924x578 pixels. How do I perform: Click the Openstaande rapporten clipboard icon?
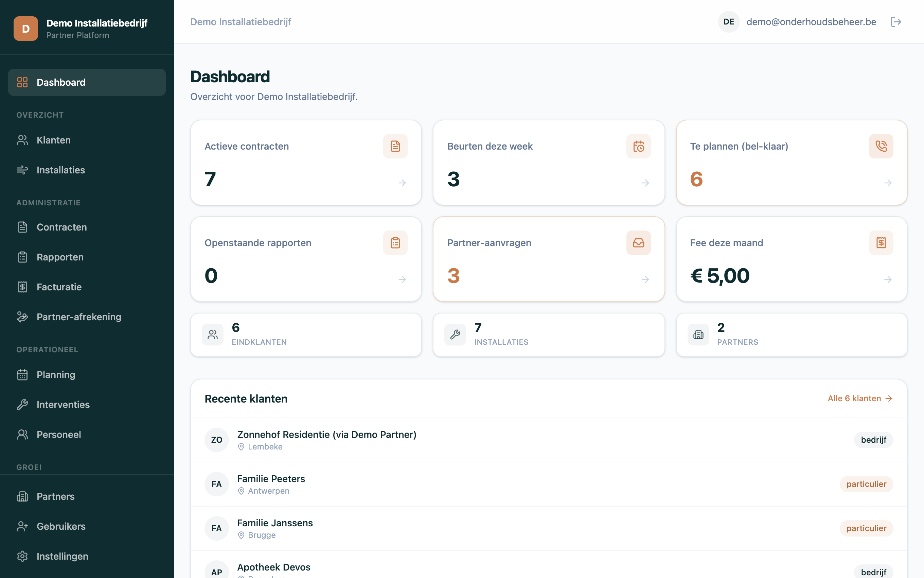395,243
